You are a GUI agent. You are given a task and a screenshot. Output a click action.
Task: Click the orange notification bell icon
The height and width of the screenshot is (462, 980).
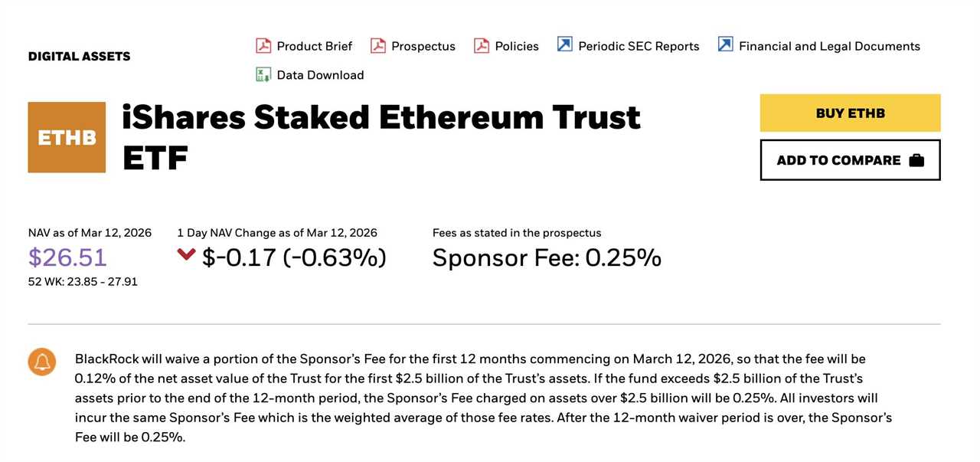coord(42,362)
